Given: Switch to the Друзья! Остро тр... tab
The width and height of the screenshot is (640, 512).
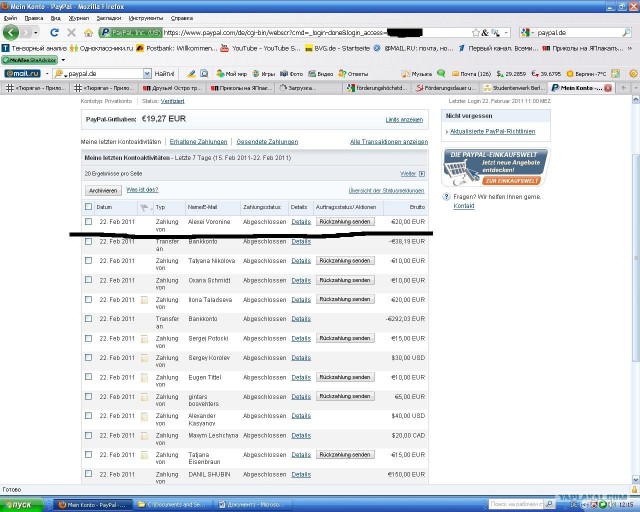Looking at the screenshot, I should pos(172,88).
